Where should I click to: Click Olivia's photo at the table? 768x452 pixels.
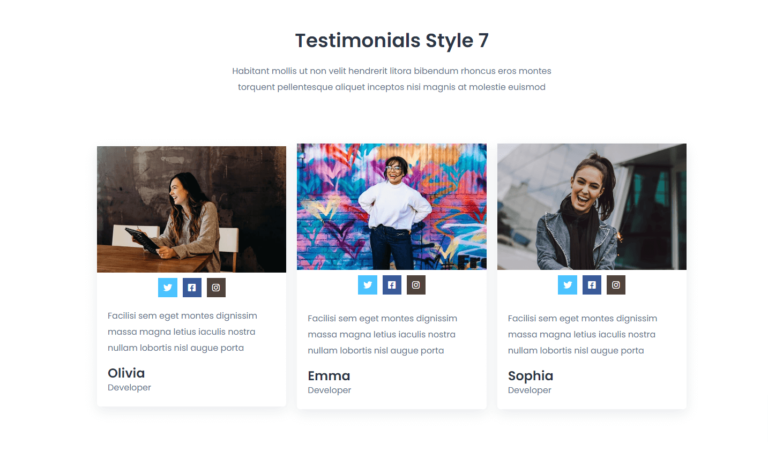(192, 209)
